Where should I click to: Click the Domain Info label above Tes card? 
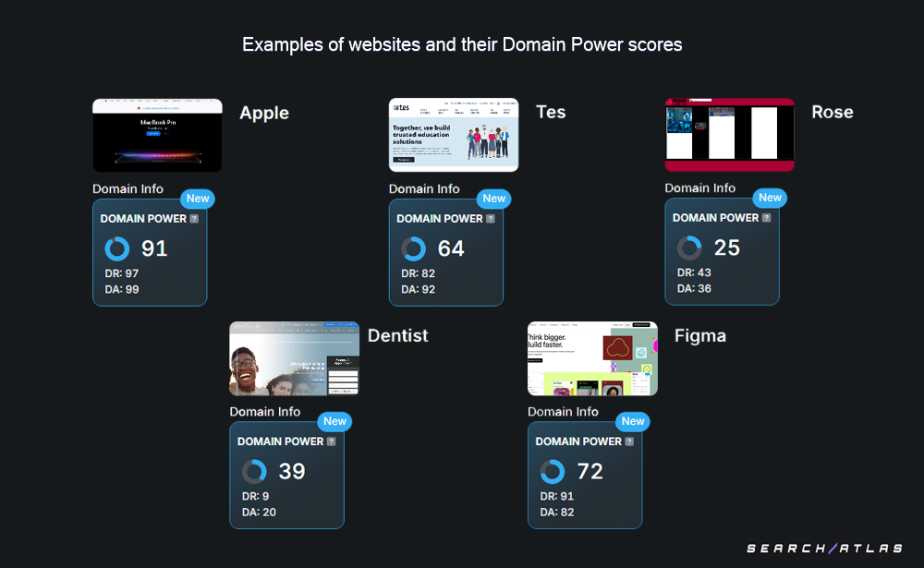click(424, 189)
